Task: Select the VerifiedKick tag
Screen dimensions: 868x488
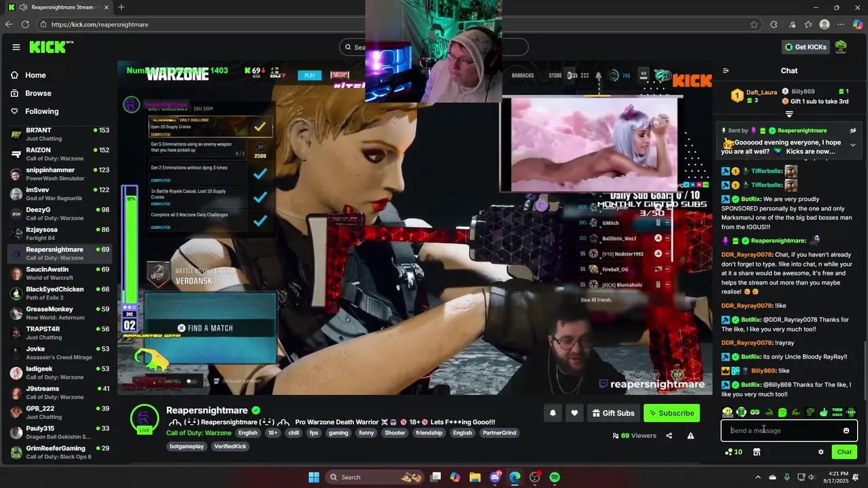Action: (231, 447)
